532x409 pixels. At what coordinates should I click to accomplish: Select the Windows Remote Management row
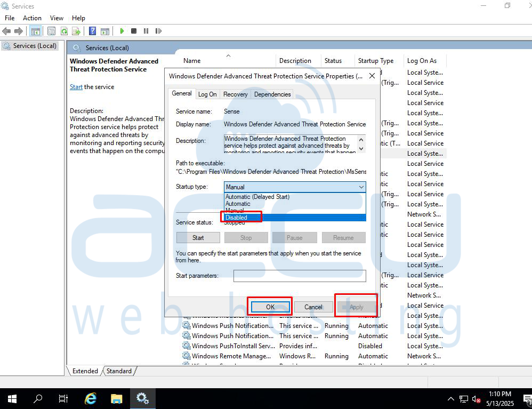click(314, 356)
